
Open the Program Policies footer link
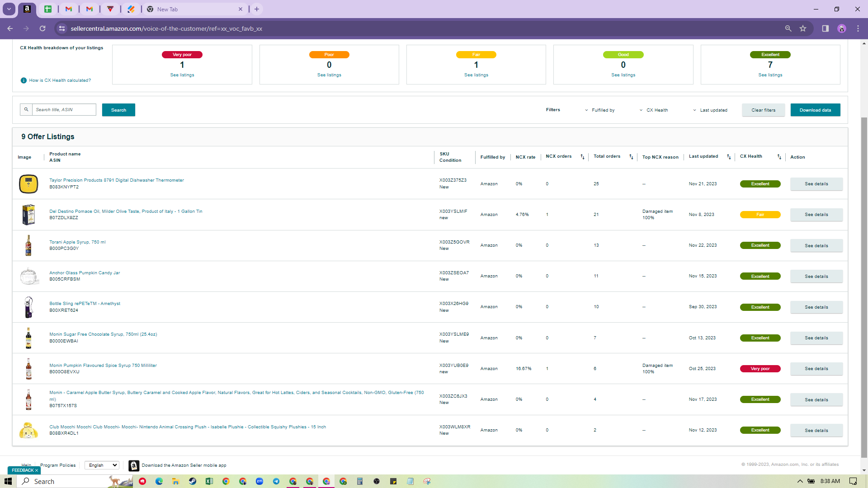point(58,465)
